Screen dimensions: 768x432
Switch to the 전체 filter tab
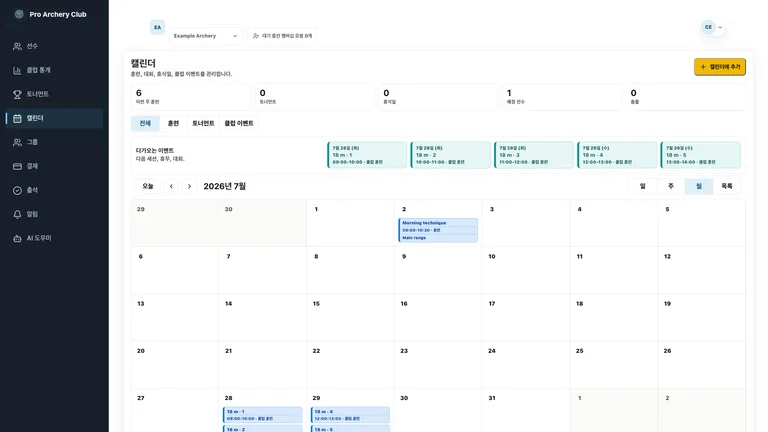145,123
